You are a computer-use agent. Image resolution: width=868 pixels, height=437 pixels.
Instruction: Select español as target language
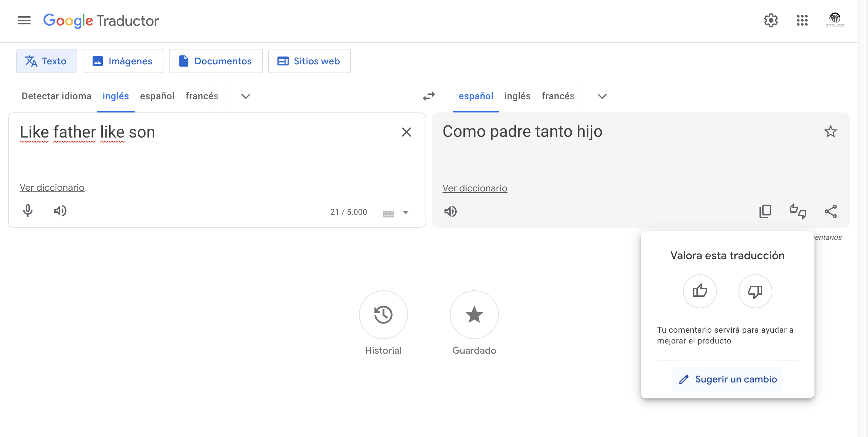click(x=476, y=96)
